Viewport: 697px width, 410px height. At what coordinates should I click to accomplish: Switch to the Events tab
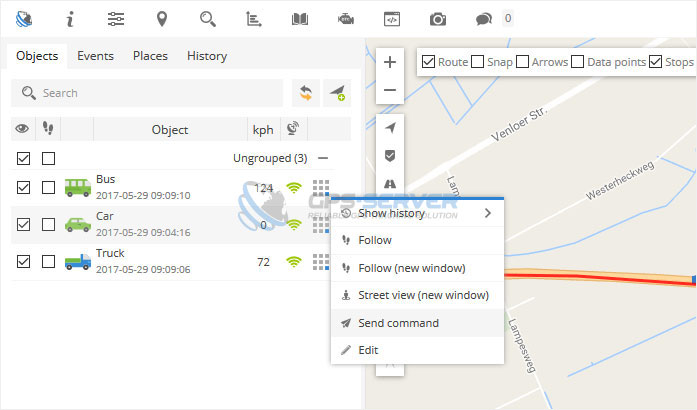pos(95,56)
